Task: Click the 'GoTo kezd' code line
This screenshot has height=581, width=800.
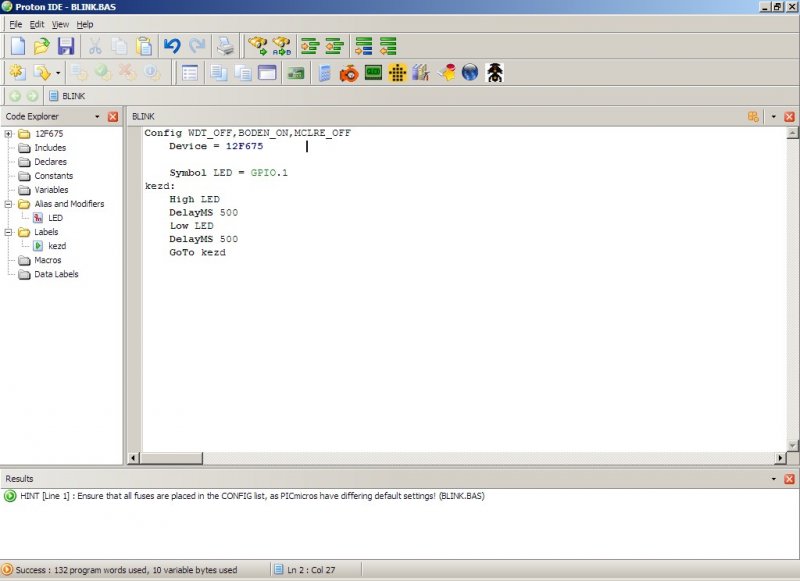Action: [x=197, y=252]
